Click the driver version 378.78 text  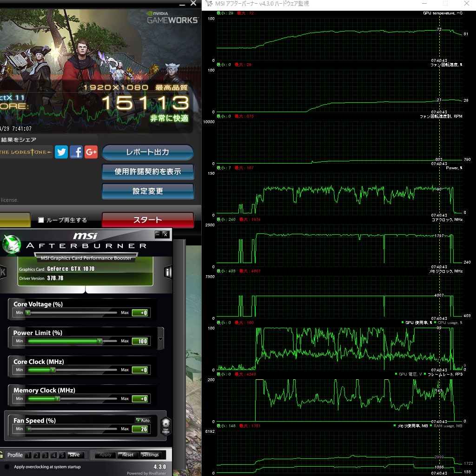[x=55, y=278]
